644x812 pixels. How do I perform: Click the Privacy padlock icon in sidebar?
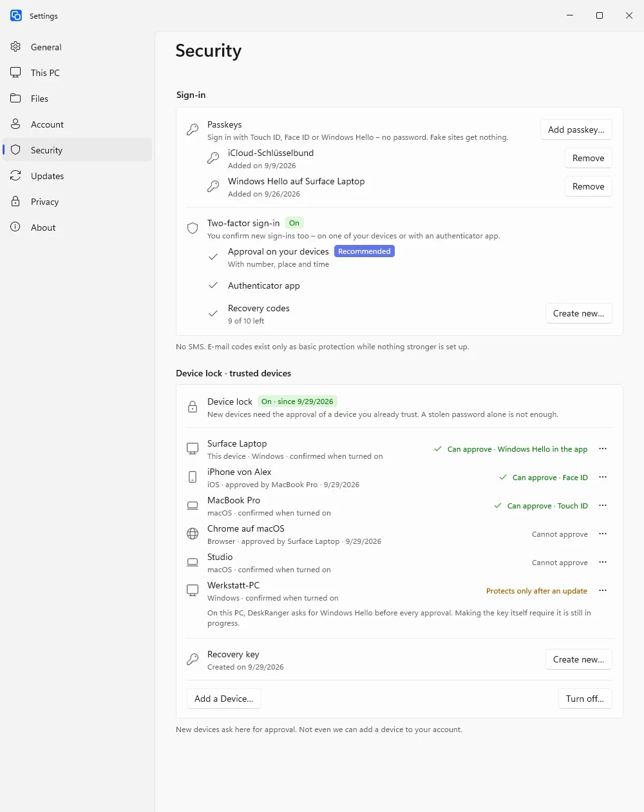[15, 201]
